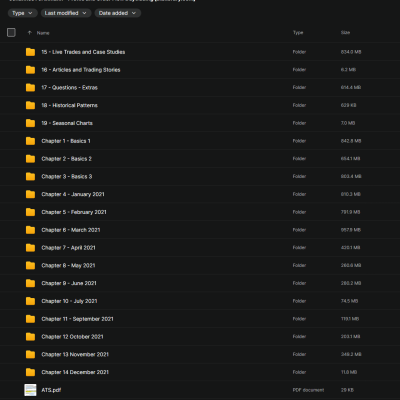Screen dimensions: 400x400
Task: Select 'Chapter 6 - March 2021' name
Action: [x=71, y=230]
